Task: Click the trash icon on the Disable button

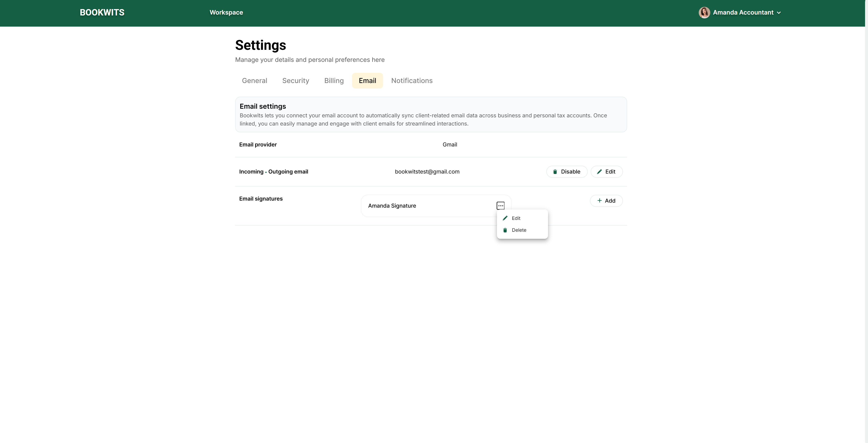Action: [555, 172]
